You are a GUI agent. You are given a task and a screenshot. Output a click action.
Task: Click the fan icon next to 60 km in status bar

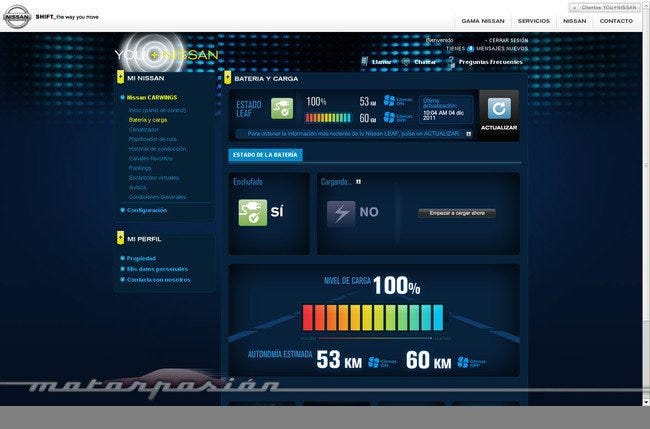(389, 118)
